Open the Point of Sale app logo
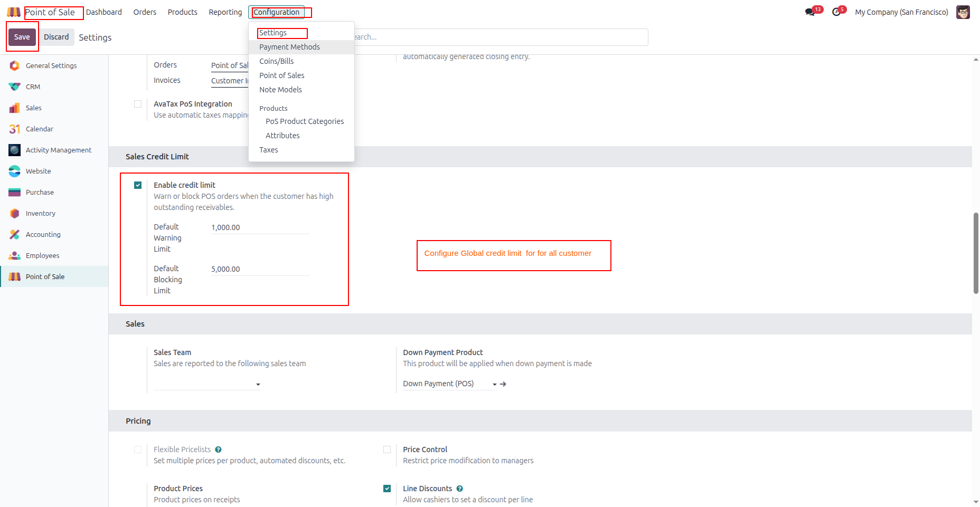The image size is (980, 507). (14, 12)
